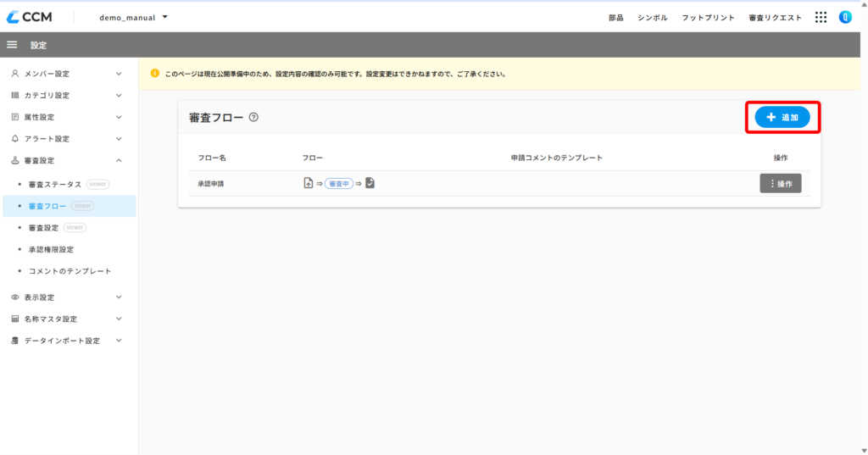Click the warning info icon in banner
Viewport: 868px width, 455px height.
(155, 73)
